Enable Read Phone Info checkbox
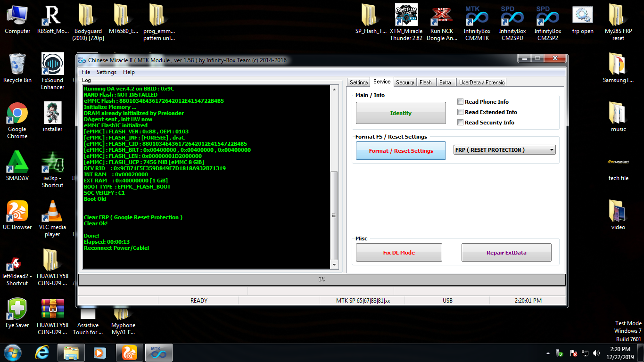This screenshot has height=362, width=644. point(461,102)
